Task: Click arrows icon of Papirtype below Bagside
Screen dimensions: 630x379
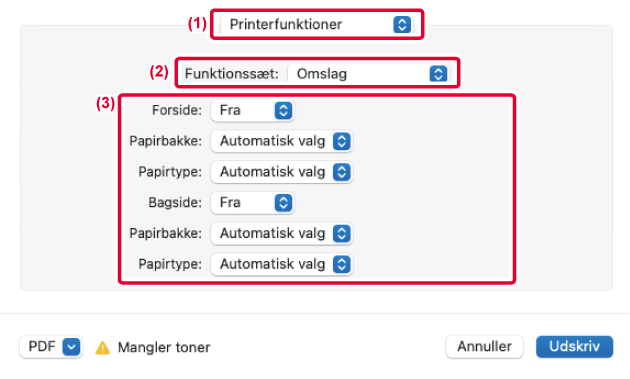Action: (342, 264)
